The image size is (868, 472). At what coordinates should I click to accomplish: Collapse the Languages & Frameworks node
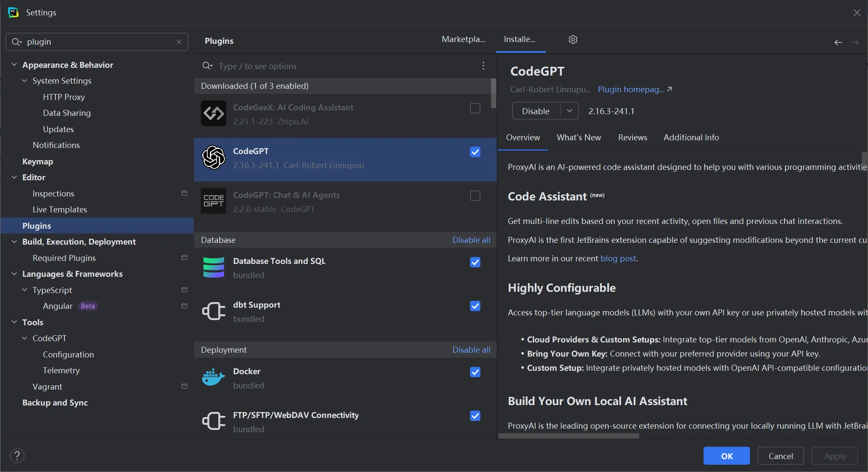click(x=14, y=274)
